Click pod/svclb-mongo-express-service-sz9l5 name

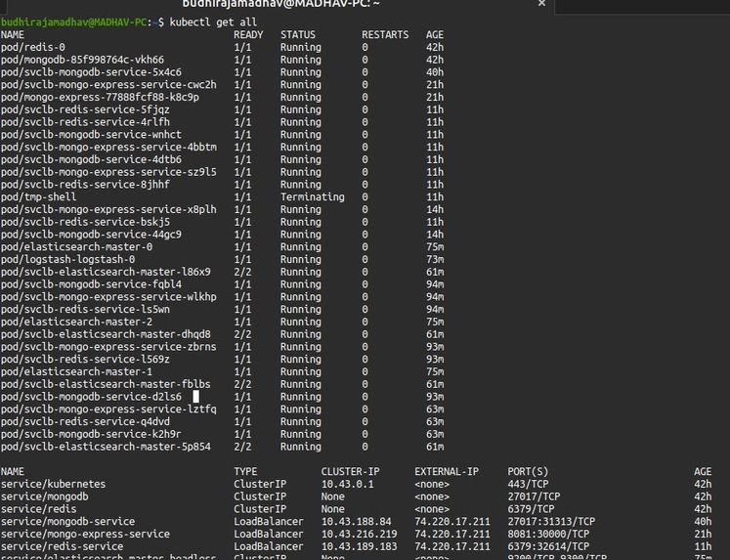click(108, 172)
